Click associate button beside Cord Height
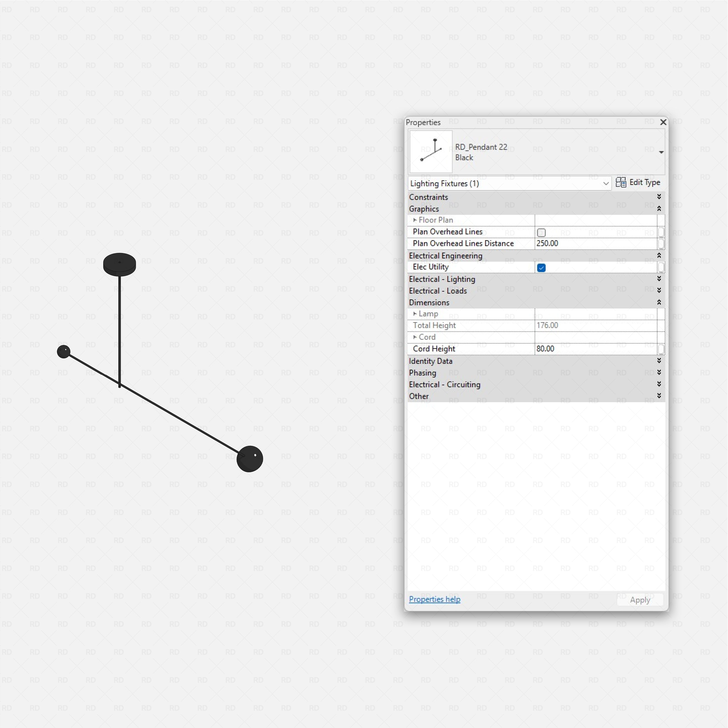Viewport: 728px width, 728px height. (x=661, y=349)
